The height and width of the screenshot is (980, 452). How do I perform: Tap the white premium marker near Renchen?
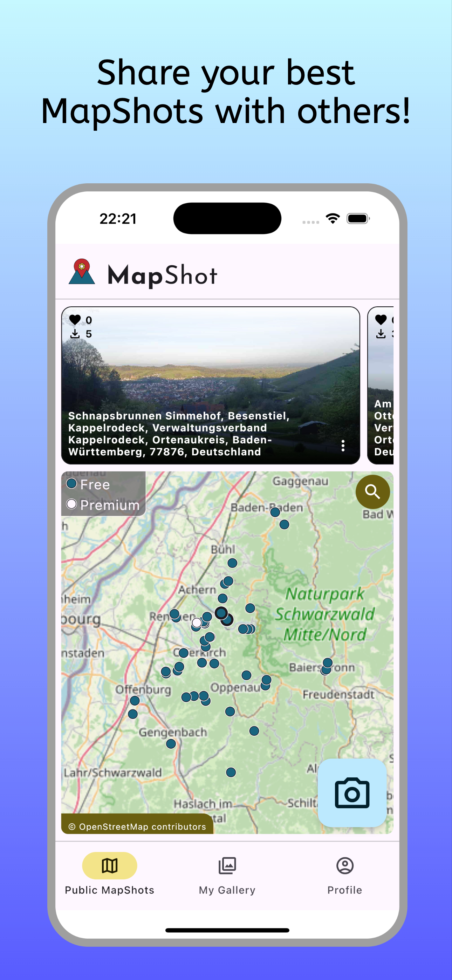coord(197,622)
